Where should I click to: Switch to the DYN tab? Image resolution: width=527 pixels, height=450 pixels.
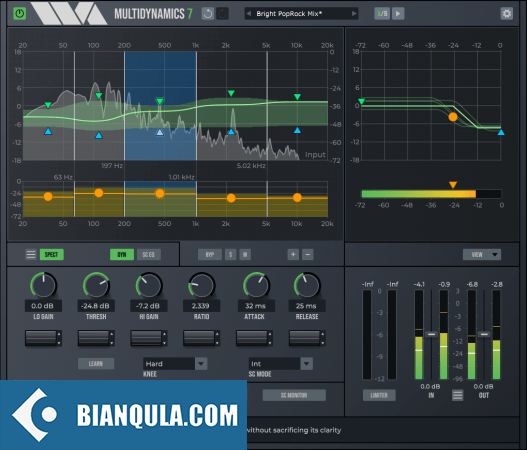click(x=122, y=254)
